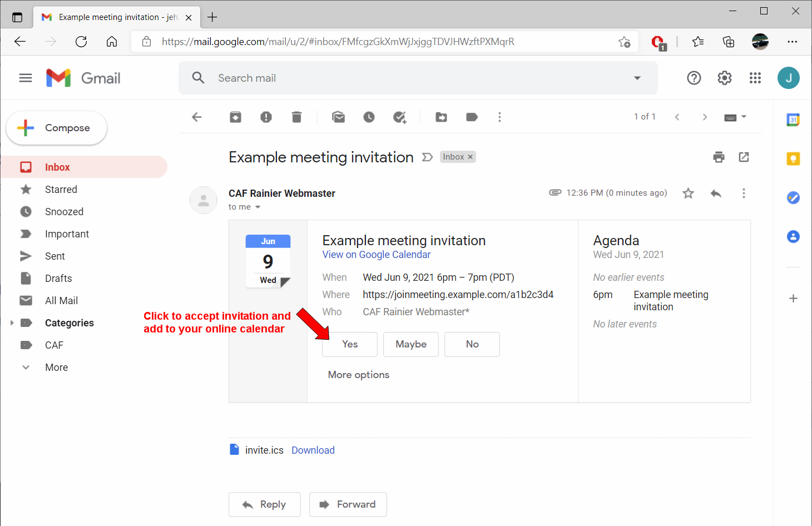The height and width of the screenshot is (526, 812).
Task: Expand the Categories label list
Action: click(12, 323)
